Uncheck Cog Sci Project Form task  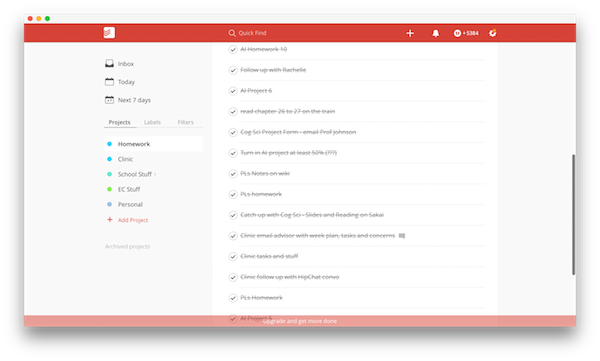click(x=233, y=132)
